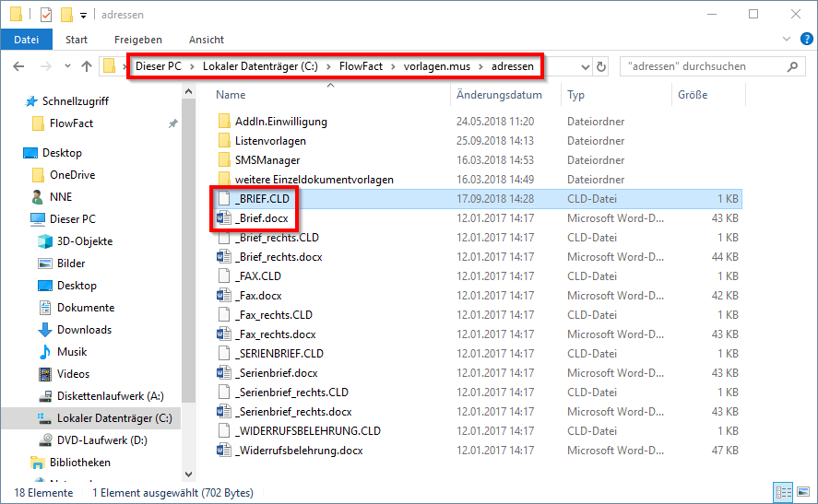This screenshot has height=504, width=818.
Task: Select the _Fax_rechts.CLD file icon
Action: tap(224, 315)
